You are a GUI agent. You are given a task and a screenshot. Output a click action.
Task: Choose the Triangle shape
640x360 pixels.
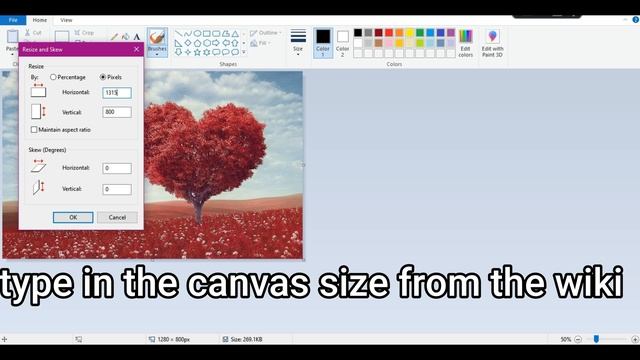235,33
